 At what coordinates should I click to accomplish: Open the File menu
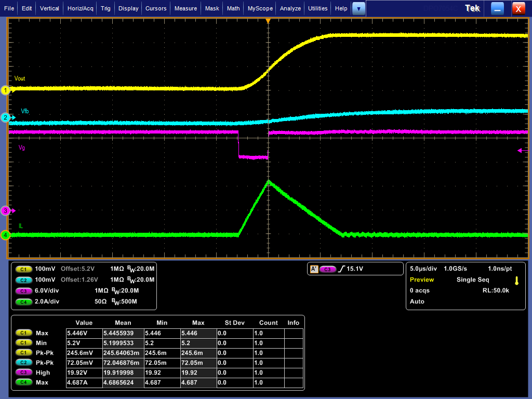9,8
